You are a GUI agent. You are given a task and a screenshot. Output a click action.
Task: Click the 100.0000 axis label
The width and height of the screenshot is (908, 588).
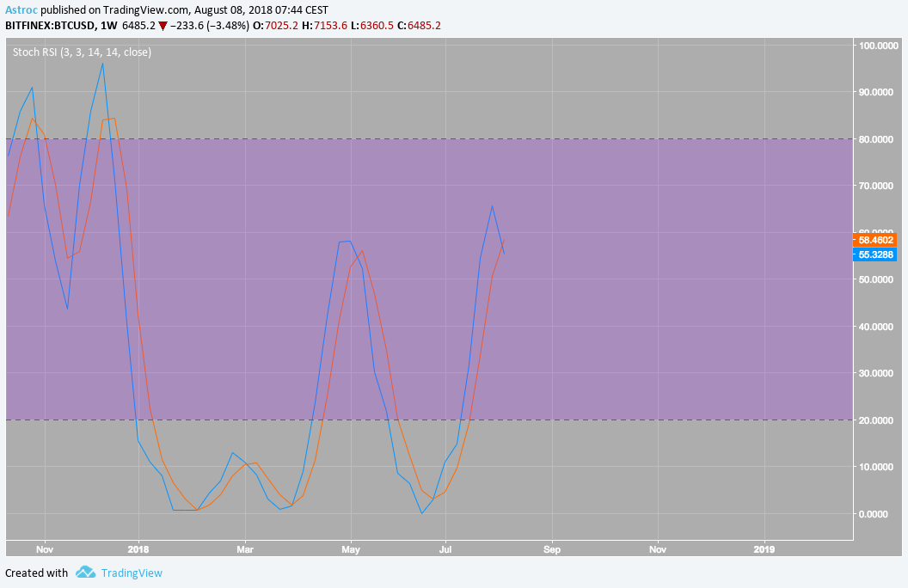(879, 46)
